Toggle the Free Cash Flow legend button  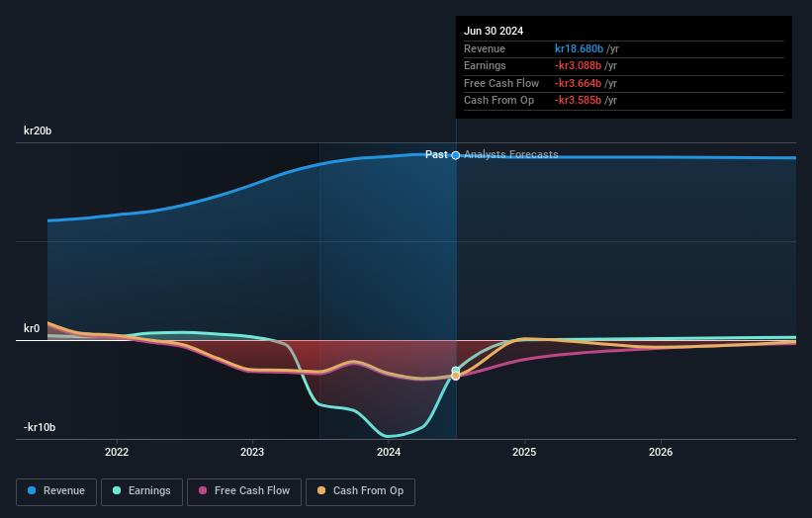click(244, 491)
